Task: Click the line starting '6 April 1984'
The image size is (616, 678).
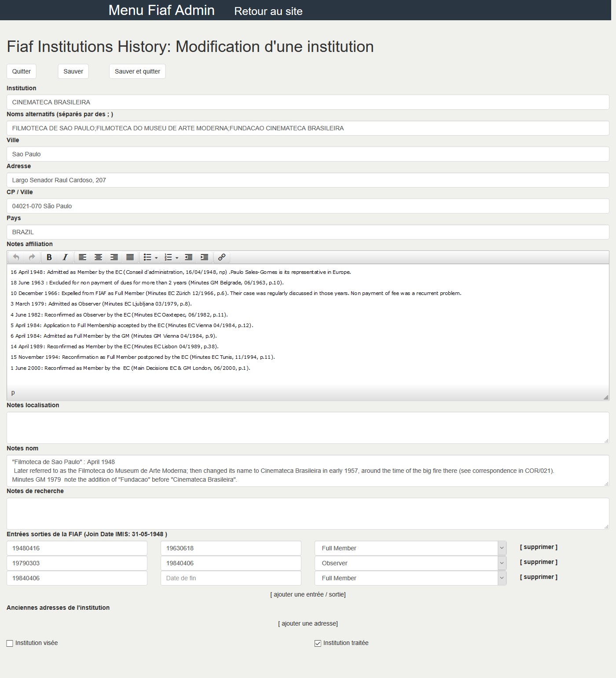Action: pos(114,336)
